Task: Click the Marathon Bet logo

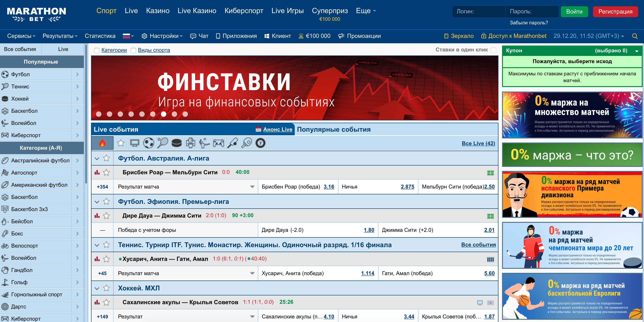Action: point(37,14)
